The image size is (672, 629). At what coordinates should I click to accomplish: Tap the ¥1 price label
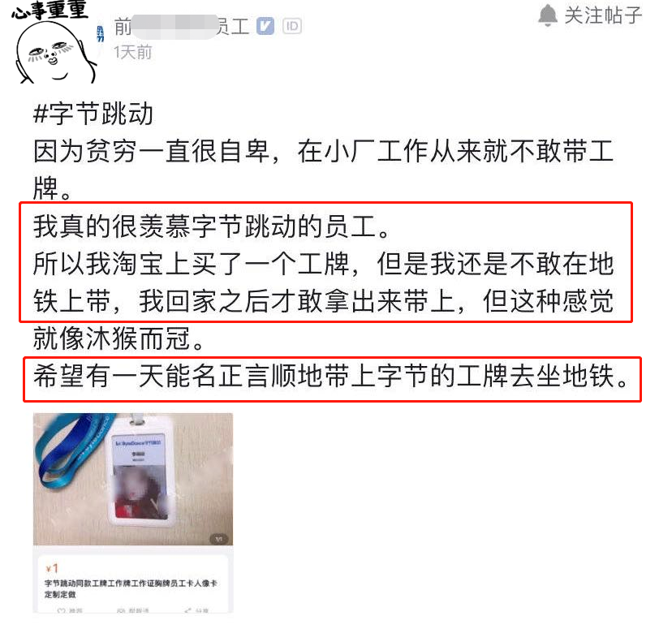pos(52,569)
